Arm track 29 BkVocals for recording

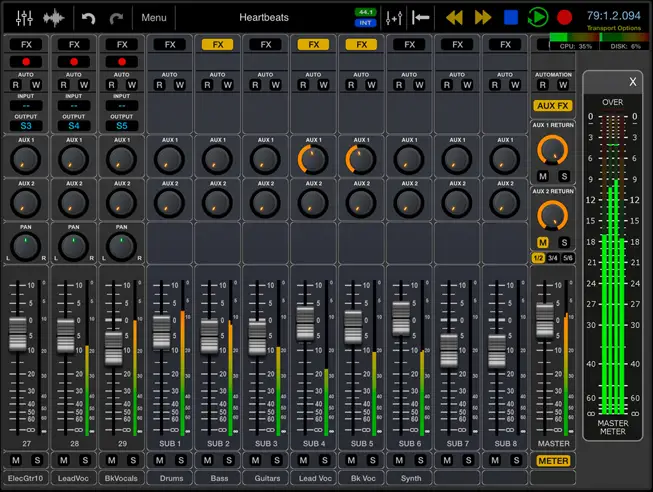coord(122,62)
